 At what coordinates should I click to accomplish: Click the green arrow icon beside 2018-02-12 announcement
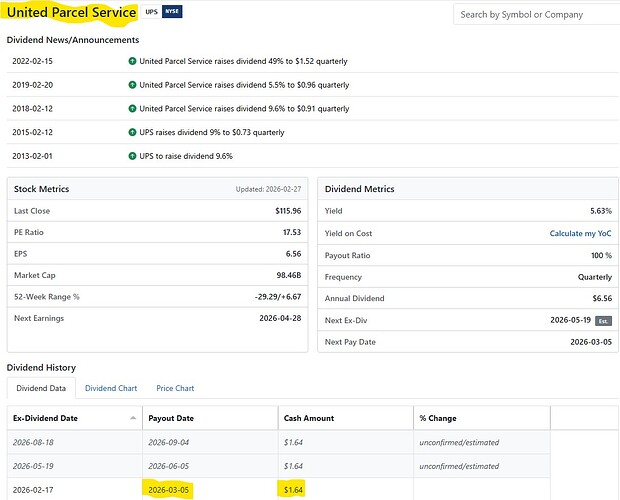[x=132, y=109]
